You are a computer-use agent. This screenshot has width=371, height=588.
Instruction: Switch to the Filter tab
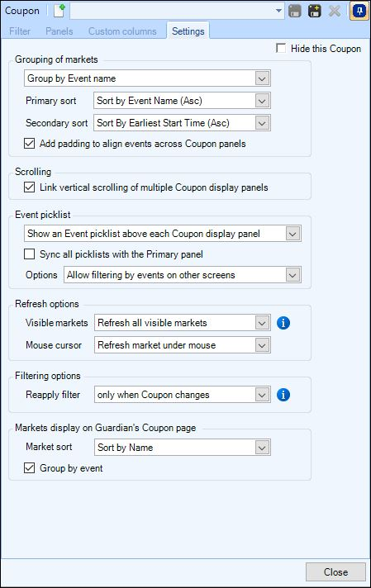click(20, 31)
